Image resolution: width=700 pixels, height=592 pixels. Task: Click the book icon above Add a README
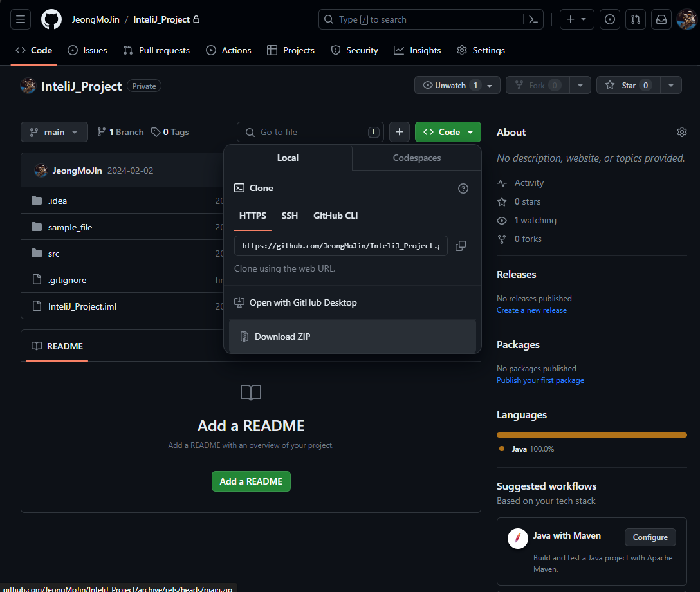(251, 393)
